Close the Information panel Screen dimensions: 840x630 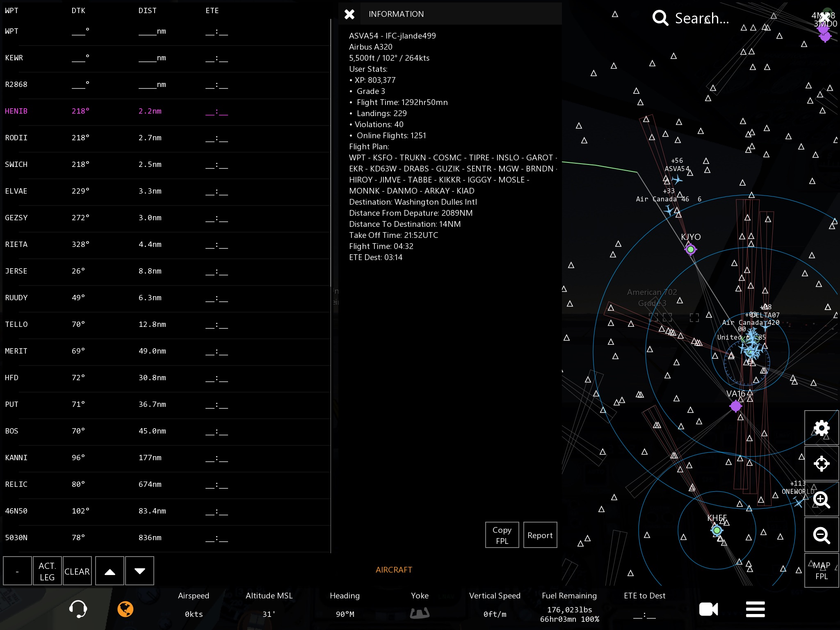click(x=349, y=14)
